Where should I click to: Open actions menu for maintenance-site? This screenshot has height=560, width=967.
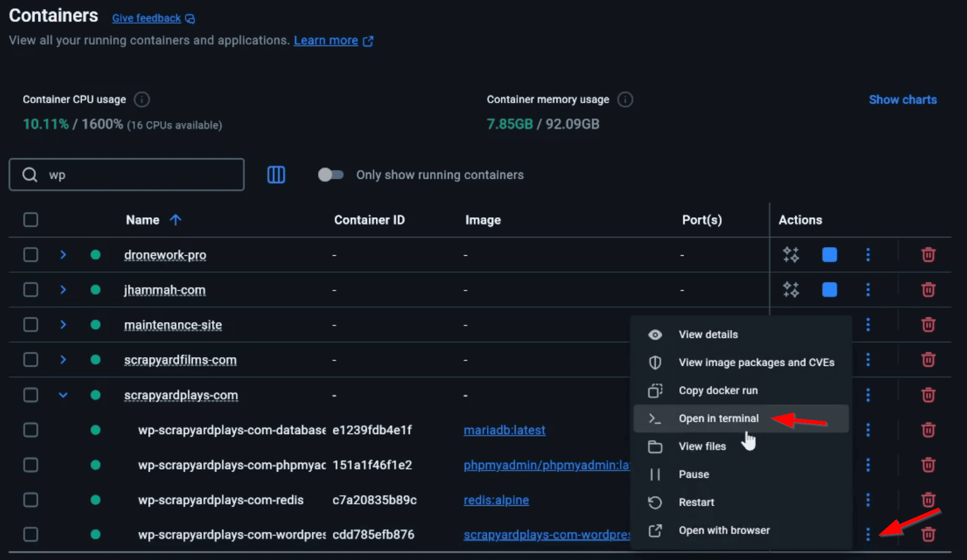click(868, 324)
